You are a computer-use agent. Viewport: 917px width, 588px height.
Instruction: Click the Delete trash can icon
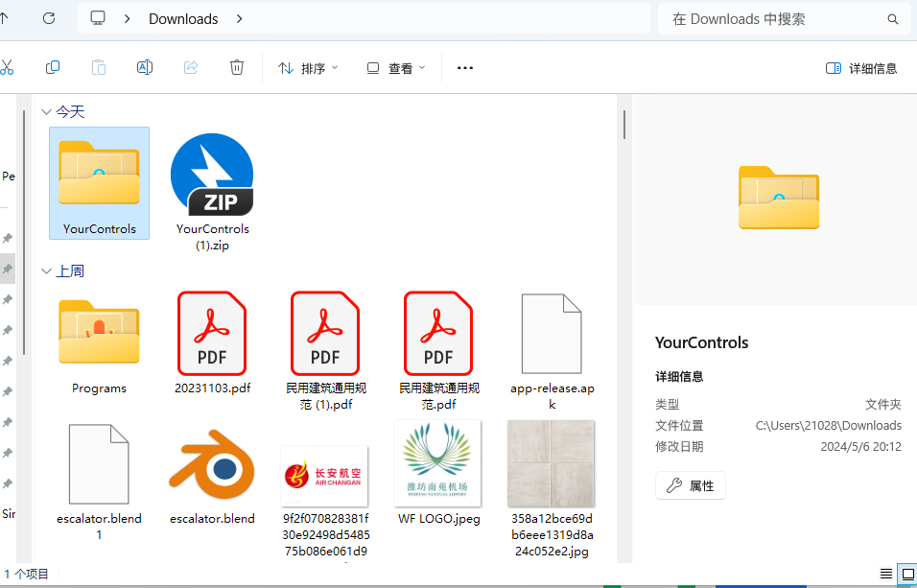pos(237,67)
